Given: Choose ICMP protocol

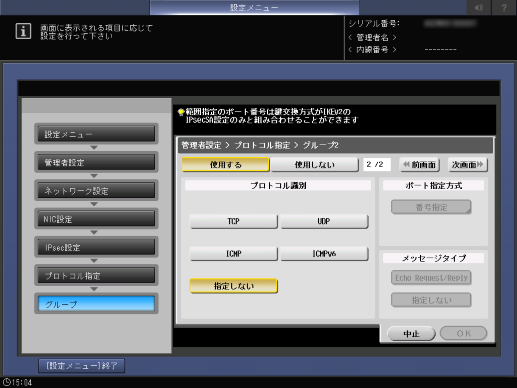Looking at the screenshot, I should pyautogui.click(x=234, y=254).
